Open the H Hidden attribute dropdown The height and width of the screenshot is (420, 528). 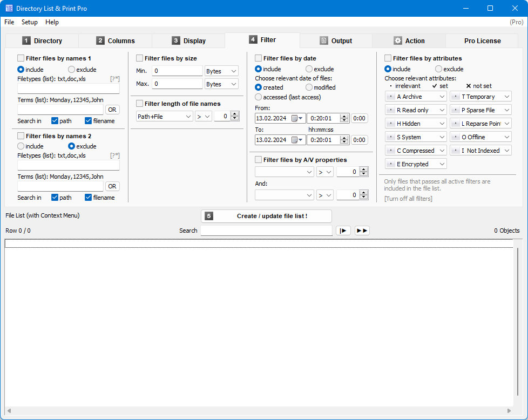(416, 124)
